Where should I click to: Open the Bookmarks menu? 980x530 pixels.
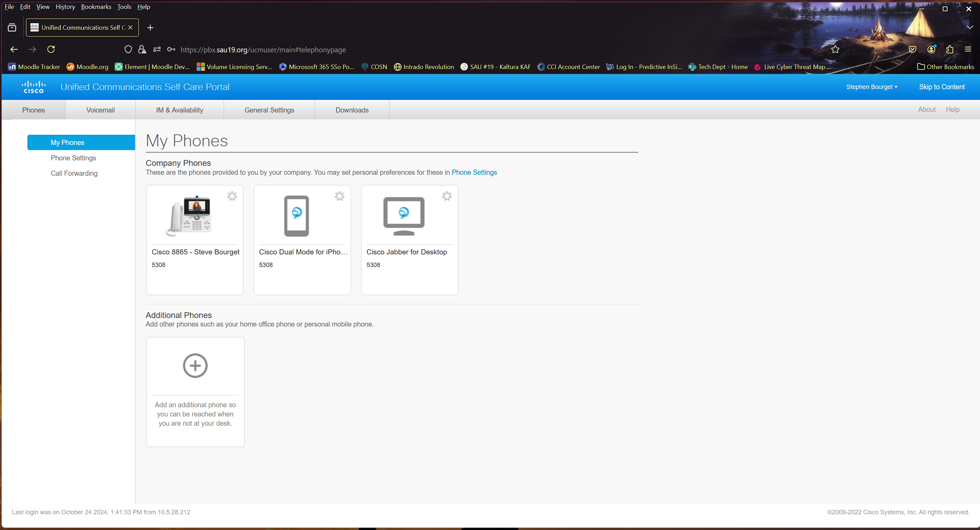point(96,7)
